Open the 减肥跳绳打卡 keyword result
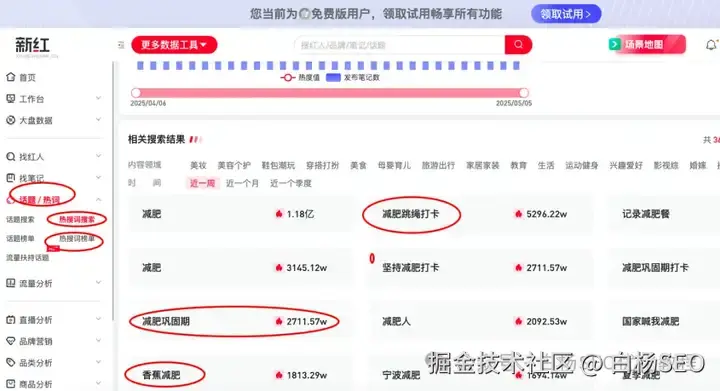Screen dimensions: 720x391 pyautogui.click(x=411, y=214)
